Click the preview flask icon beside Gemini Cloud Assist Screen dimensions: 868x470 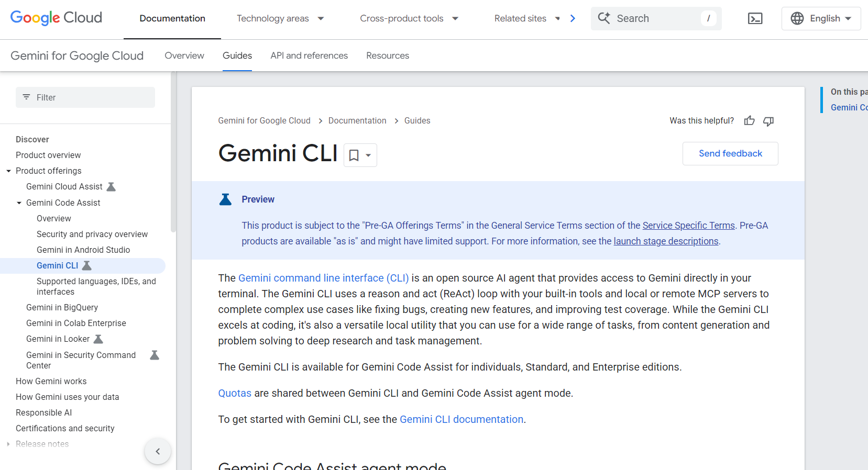coord(111,187)
